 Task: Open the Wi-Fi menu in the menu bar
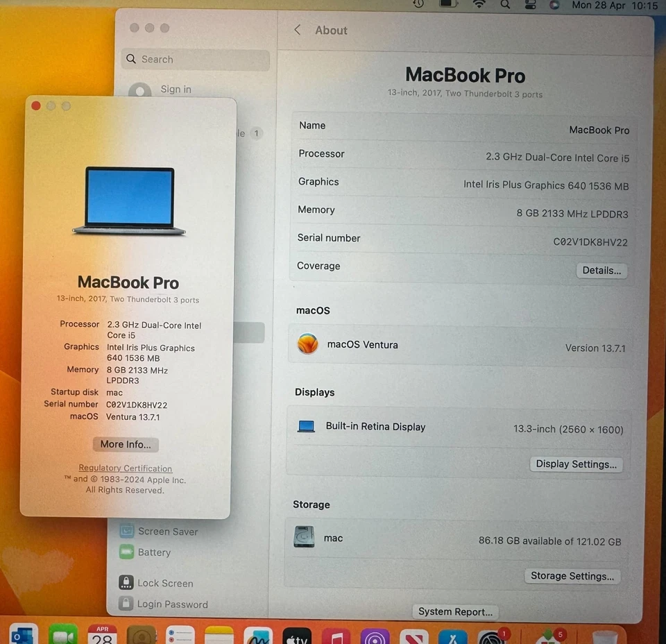[479, 5]
